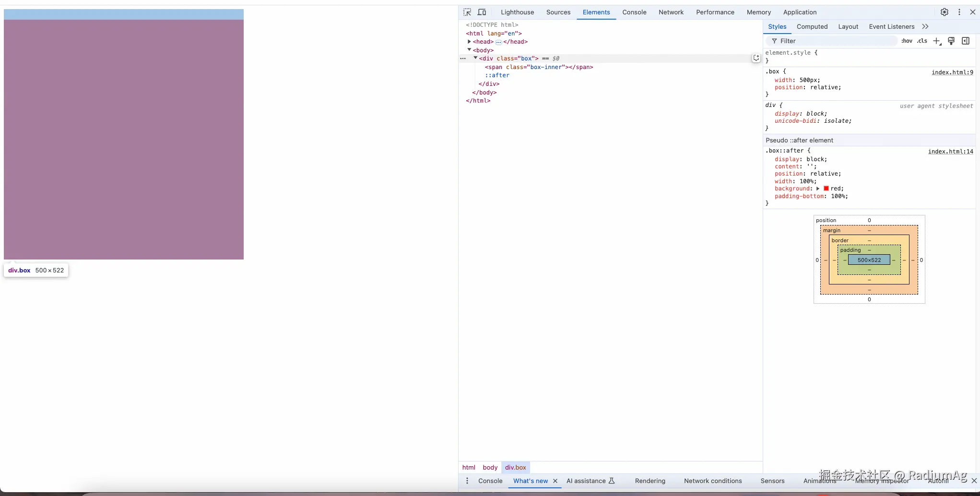
Task: Click the three-dot actions beside div.box node
Action: click(463, 59)
